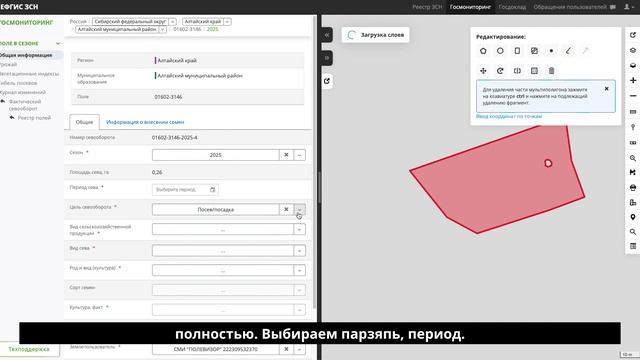Click the form panel vertical scrollbar
Screen dimensions: 640x360
[x=314, y=162]
